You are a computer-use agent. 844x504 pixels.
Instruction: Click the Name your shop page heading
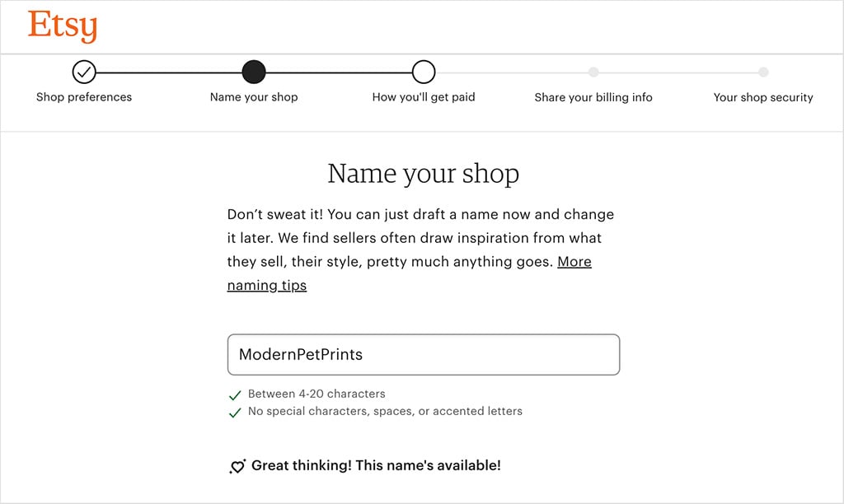tap(424, 174)
